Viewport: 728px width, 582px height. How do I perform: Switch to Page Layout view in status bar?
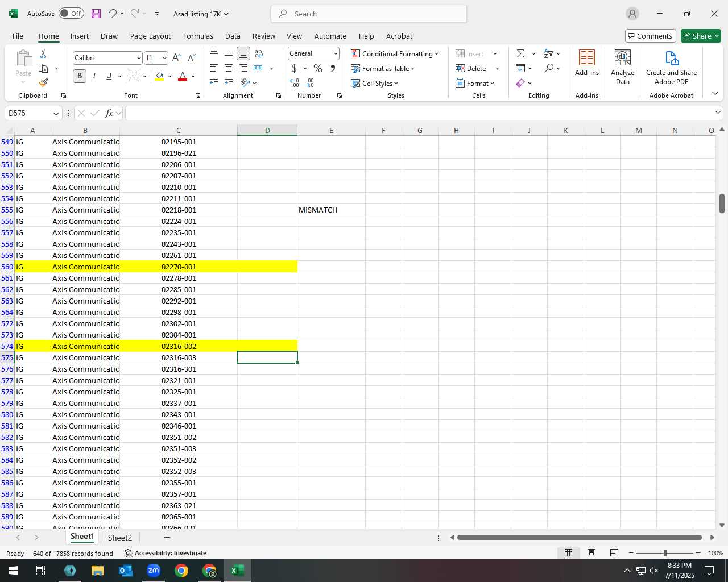coord(591,553)
